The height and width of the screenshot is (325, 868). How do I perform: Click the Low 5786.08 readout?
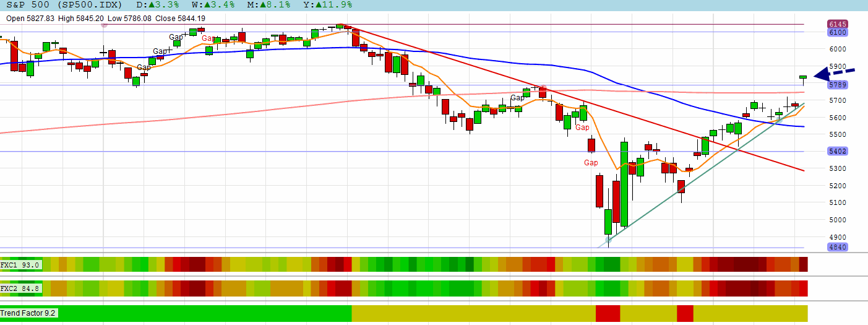[129, 19]
